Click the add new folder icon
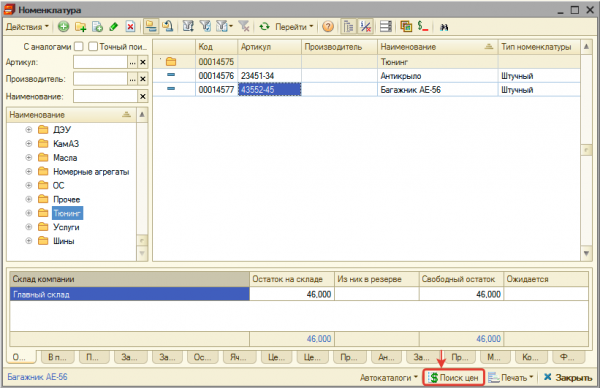The height and width of the screenshot is (388, 600). point(80,27)
